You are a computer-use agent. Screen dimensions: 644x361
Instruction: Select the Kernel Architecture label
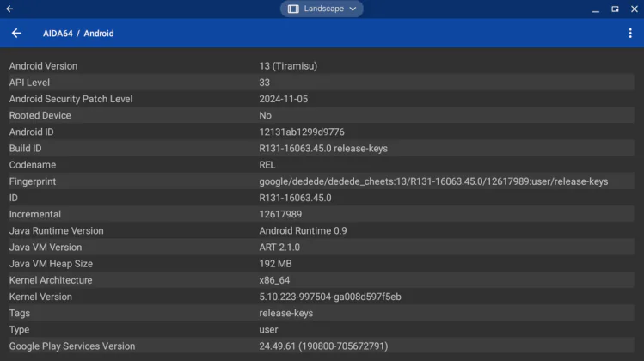(x=51, y=279)
